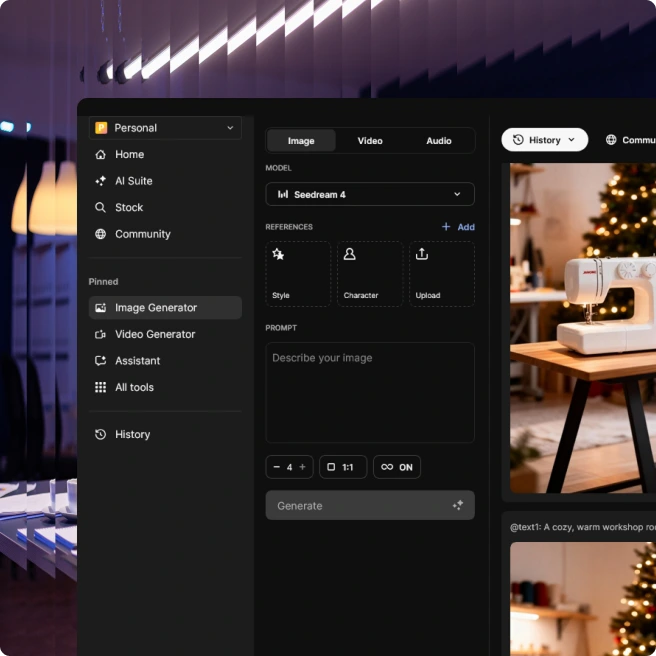Increase image count with plus stepper
Image resolution: width=656 pixels, height=656 pixels.
pyautogui.click(x=303, y=467)
